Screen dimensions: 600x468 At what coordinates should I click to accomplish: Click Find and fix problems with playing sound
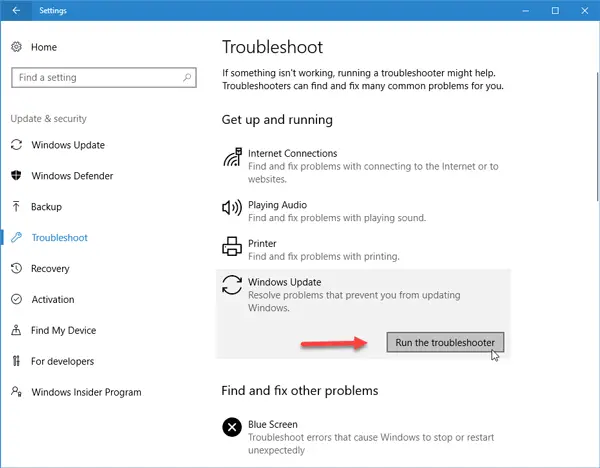(x=337, y=218)
